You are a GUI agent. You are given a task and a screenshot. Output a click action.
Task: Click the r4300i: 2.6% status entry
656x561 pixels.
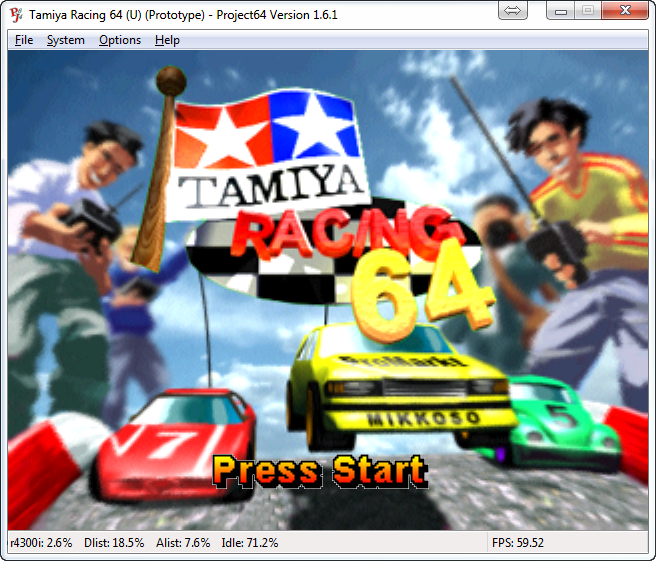[41, 543]
